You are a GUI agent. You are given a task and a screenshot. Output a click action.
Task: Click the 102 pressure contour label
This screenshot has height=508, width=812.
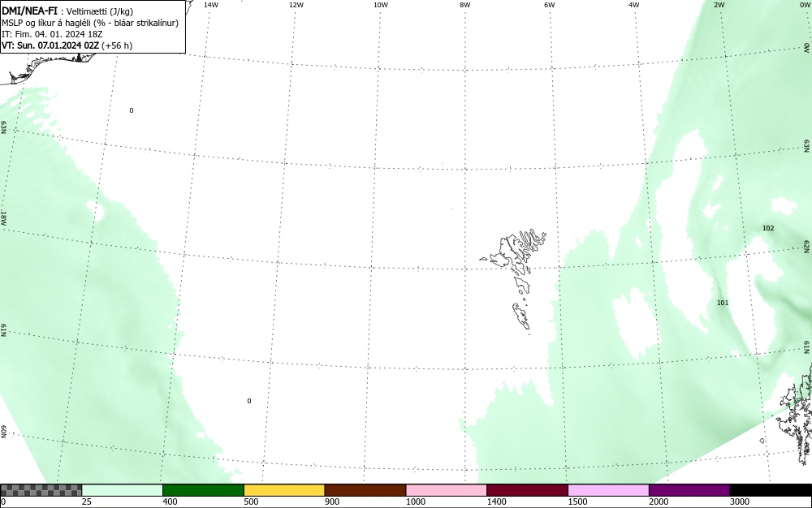pyautogui.click(x=768, y=228)
